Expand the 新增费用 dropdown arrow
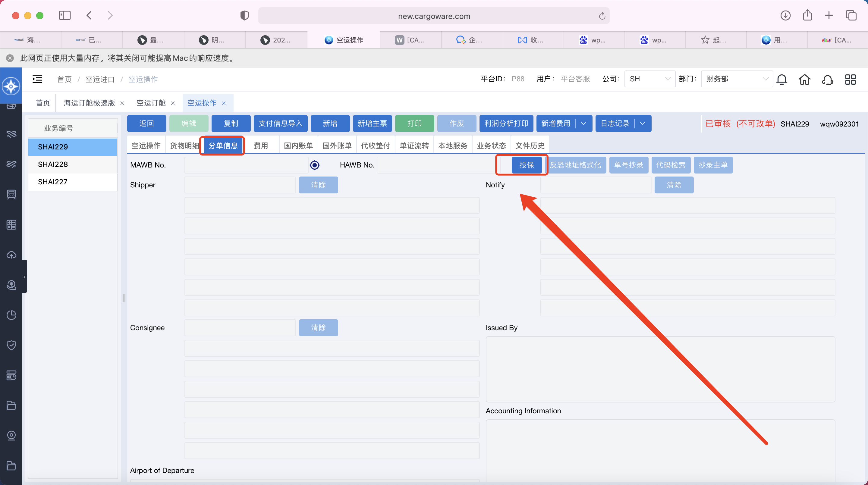Screen dimensions: 868x485 583,124
